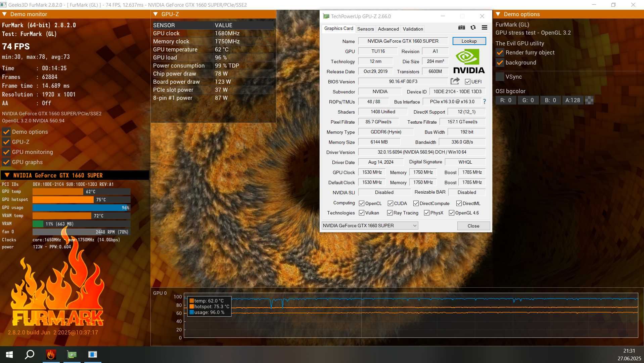Open the GPU-Z hamburger menu

[484, 28]
